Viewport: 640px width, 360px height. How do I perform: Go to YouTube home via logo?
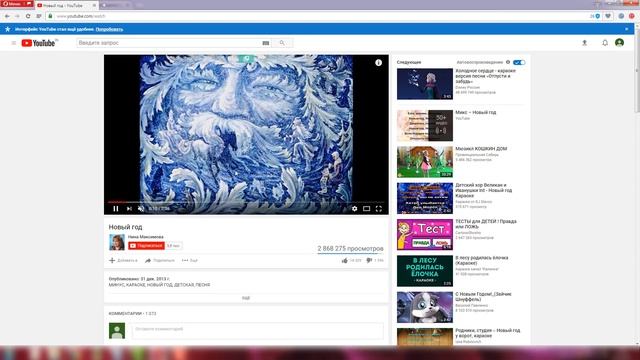(x=39, y=43)
